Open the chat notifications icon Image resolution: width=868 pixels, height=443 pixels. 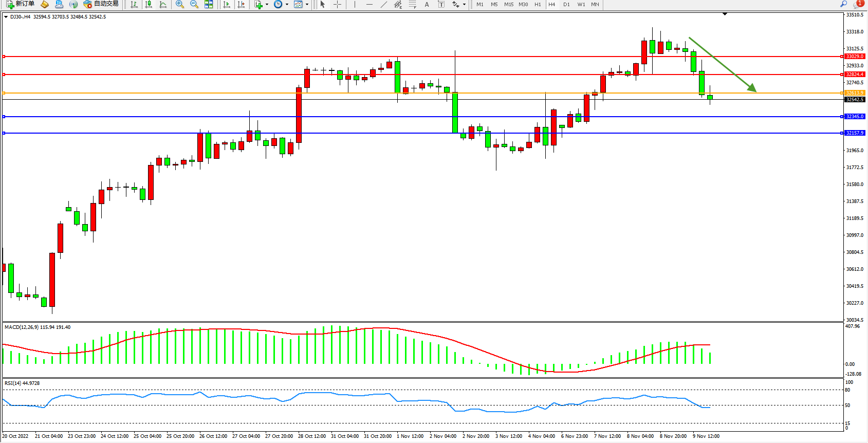coord(857,4)
